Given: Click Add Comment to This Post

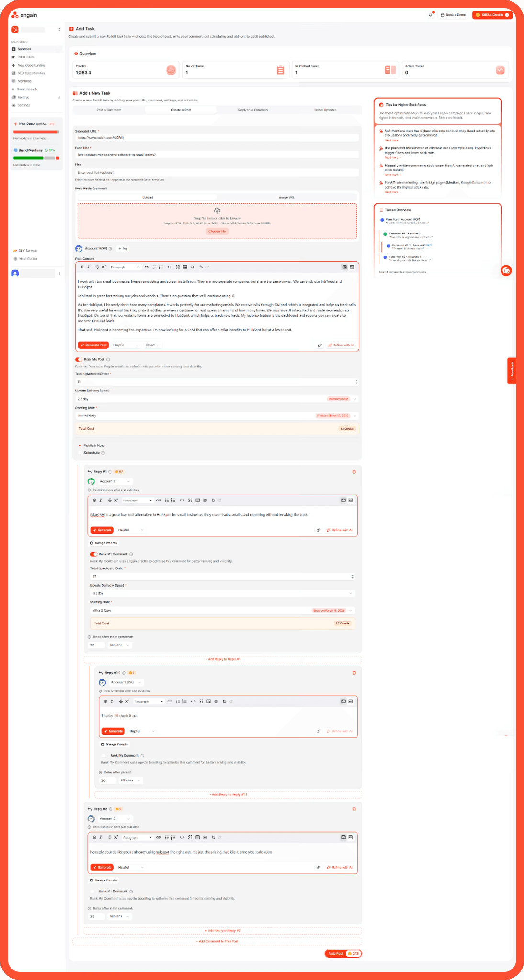Looking at the screenshot, I should point(217,941).
